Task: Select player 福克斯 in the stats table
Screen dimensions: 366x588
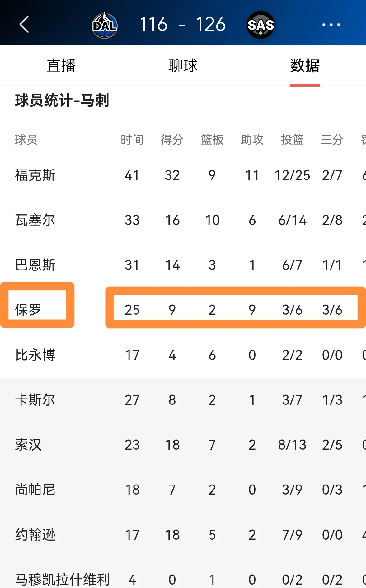Action: click(x=35, y=175)
